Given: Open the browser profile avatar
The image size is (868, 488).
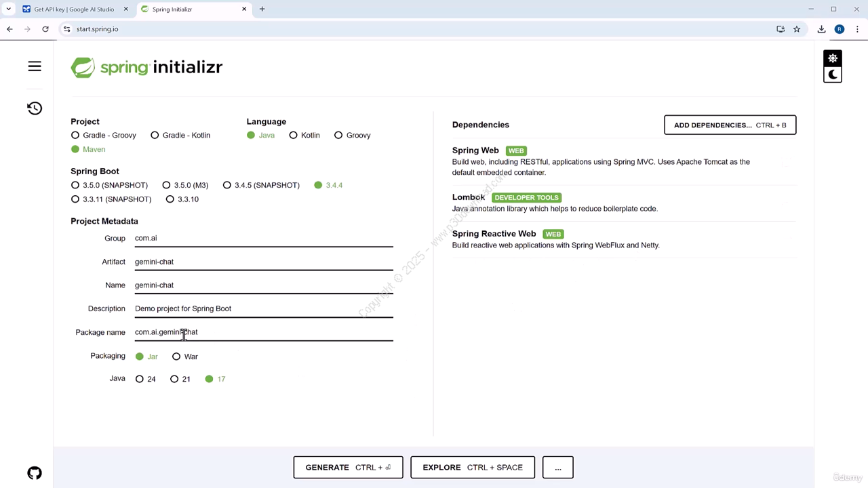Looking at the screenshot, I should click(840, 29).
